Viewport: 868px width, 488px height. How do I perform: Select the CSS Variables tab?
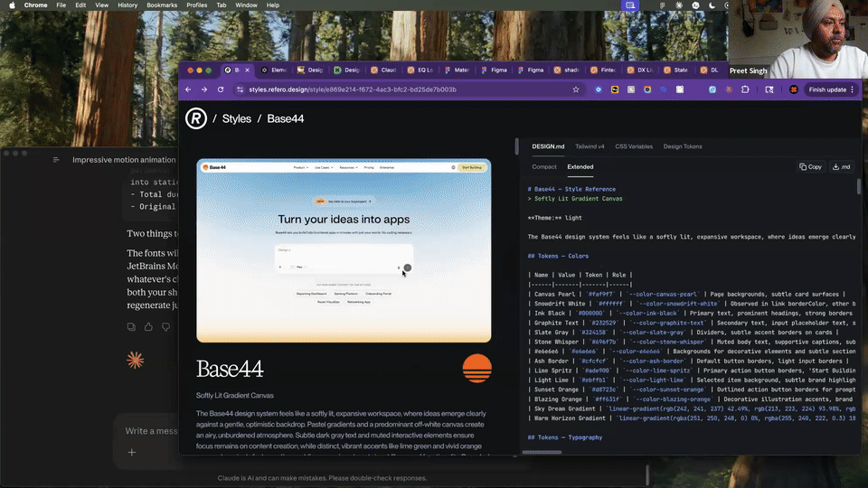point(634,146)
